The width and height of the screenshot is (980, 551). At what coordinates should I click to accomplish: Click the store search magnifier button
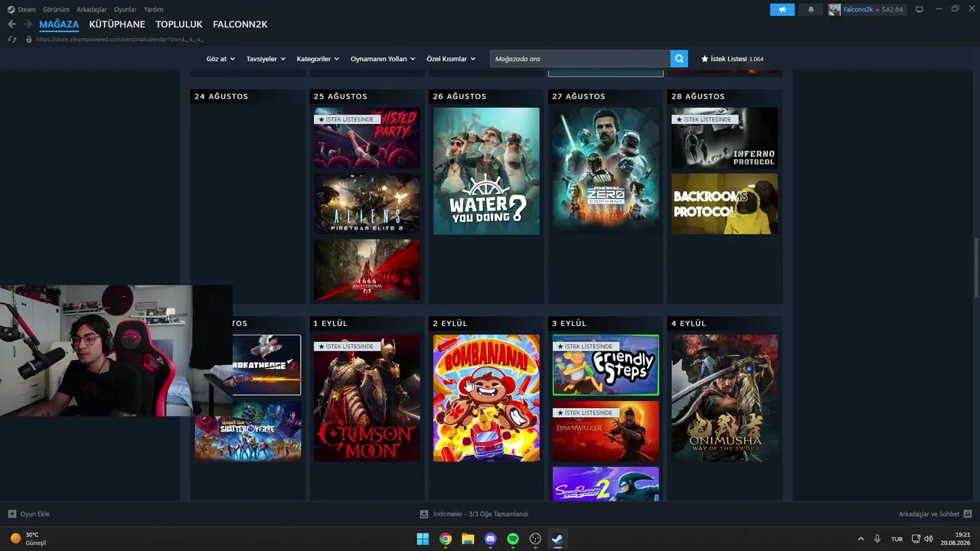tap(679, 59)
